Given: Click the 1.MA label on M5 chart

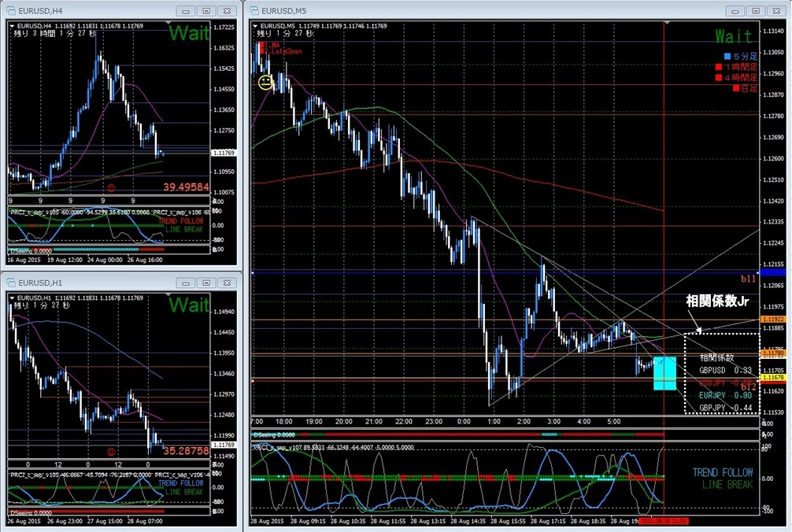Looking at the screenshot, I should [x=270, y=45].
